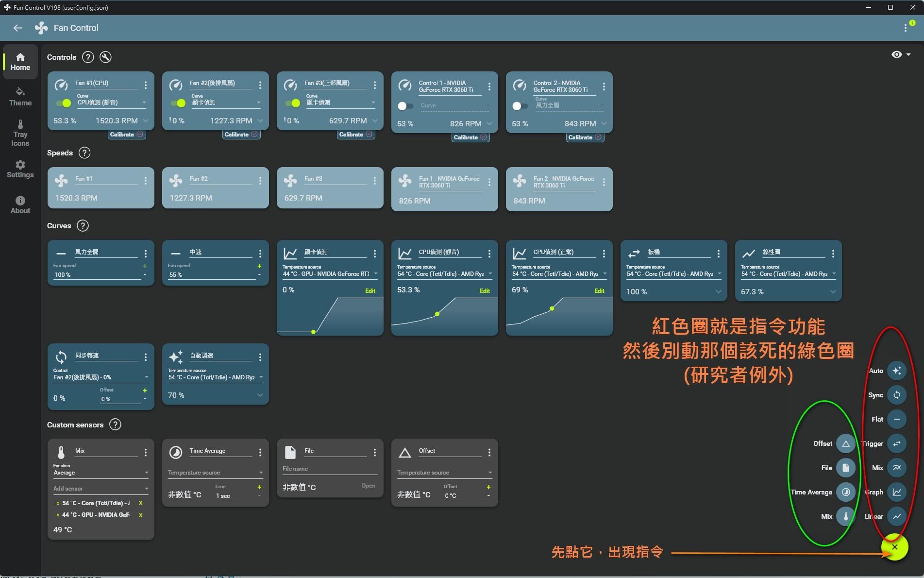The image size is (924, 578).
Task: Go to the Home sidebar tab
Action: pos(20,62)
